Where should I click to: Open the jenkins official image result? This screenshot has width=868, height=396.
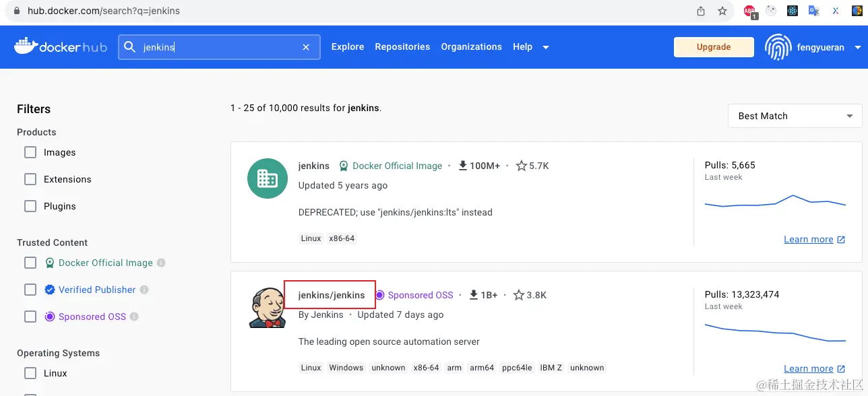(314, 166)
